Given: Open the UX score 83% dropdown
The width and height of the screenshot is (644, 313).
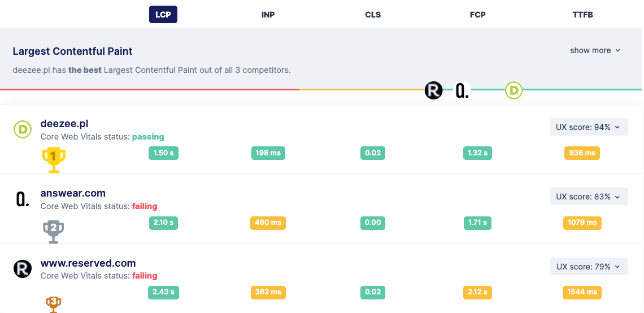Looking at the screenshot, I should point(588,197).
